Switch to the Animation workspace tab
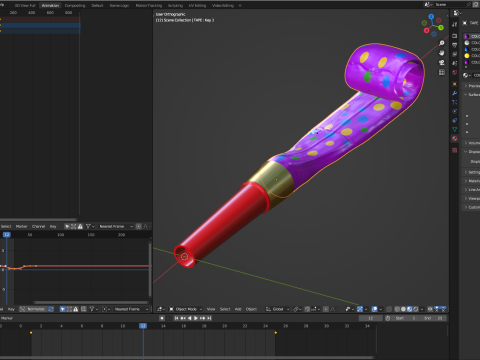Image resolution: width=480 pixels, height=360 pixels. pyautogui.click(x=50, y=5)
